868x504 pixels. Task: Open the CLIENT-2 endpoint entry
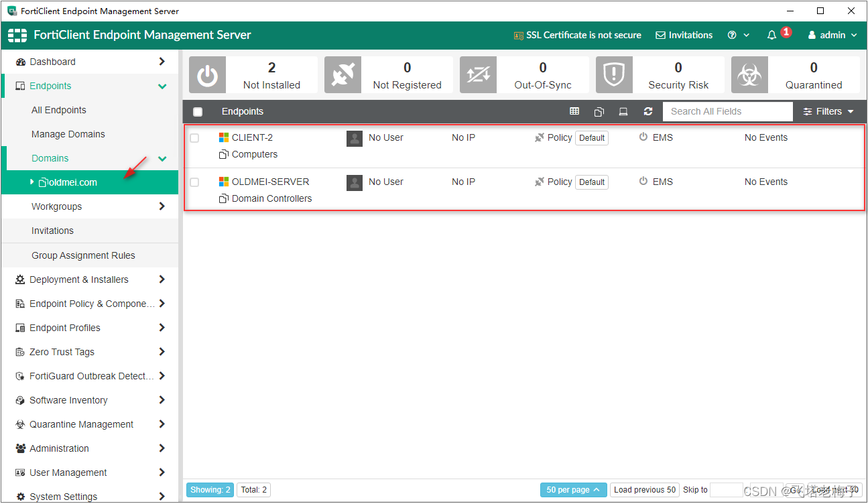(x=252, y=137)
